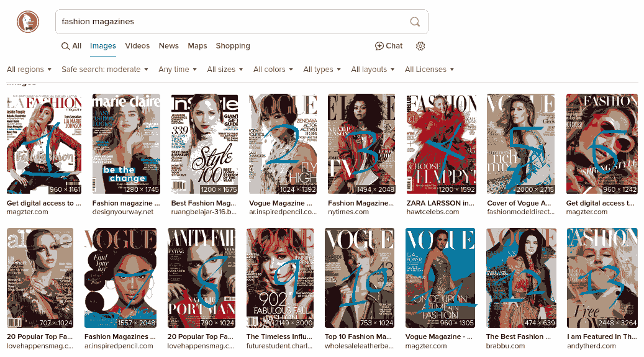This screenshot has width=644, height=357.
Task: Open the Videos tab
Action: [x=137, y=46]
